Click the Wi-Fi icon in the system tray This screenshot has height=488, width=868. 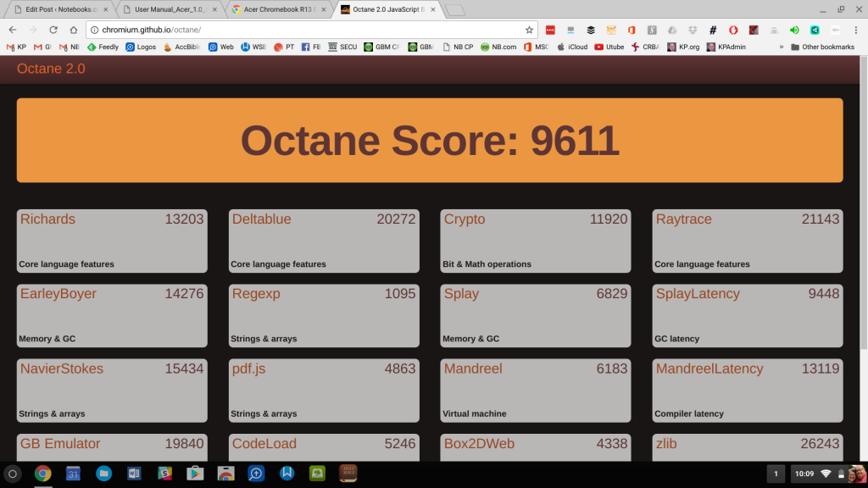(826, 474)
